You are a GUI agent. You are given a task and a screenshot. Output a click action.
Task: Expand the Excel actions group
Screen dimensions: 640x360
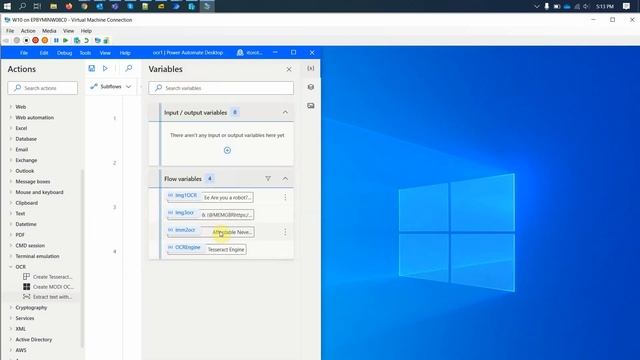coord(11,128)
